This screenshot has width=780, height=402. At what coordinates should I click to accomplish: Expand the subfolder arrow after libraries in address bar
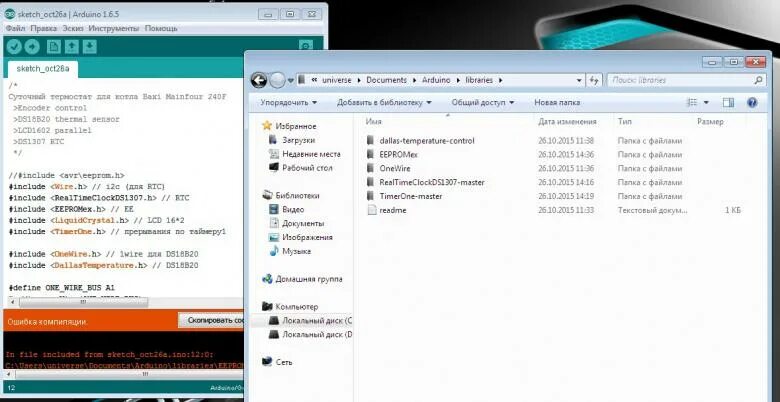(500, 80)
